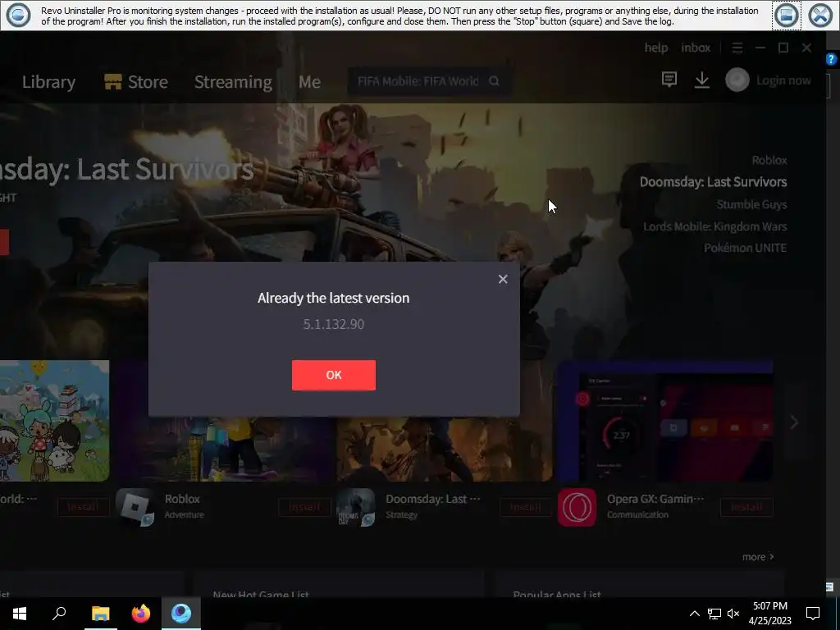The image size is (840, 630).
Task: Open the hamburger menu icon
Action: tap(737, 48)
